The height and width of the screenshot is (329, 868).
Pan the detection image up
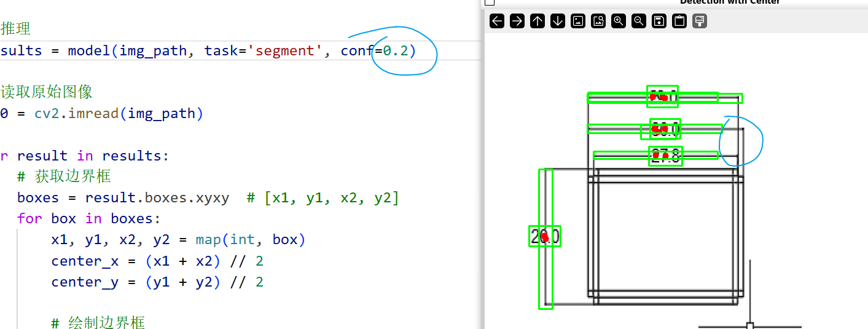coord(538,21)
